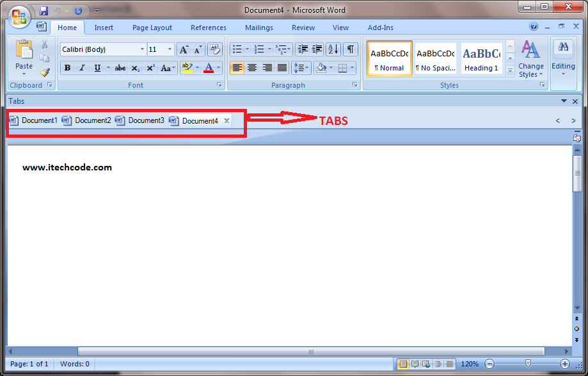Expand the Styles gallery More arrow
The height and width of the screenshot is (376, 588).
click(x=510, y=70)
